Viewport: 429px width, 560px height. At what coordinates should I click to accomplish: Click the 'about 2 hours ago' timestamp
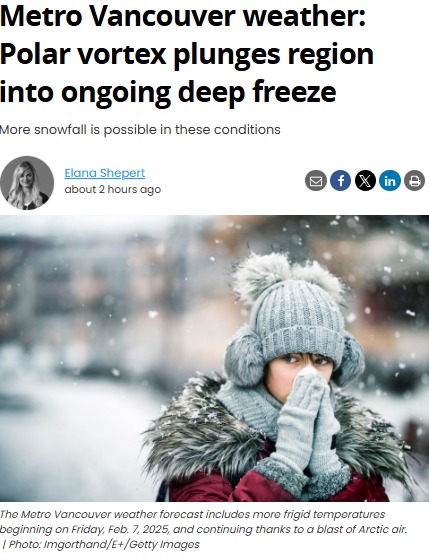[x=113, y=189]
